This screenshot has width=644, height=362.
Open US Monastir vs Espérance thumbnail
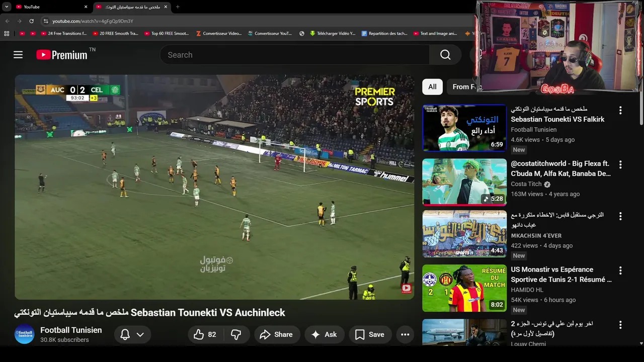464,288
